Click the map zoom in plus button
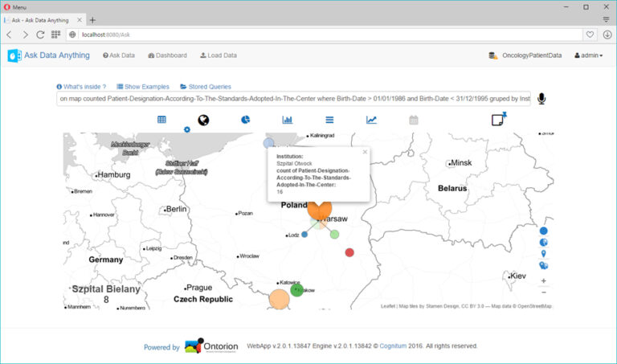The width and height of the screenshot is (617, 364). click(544, 280)
